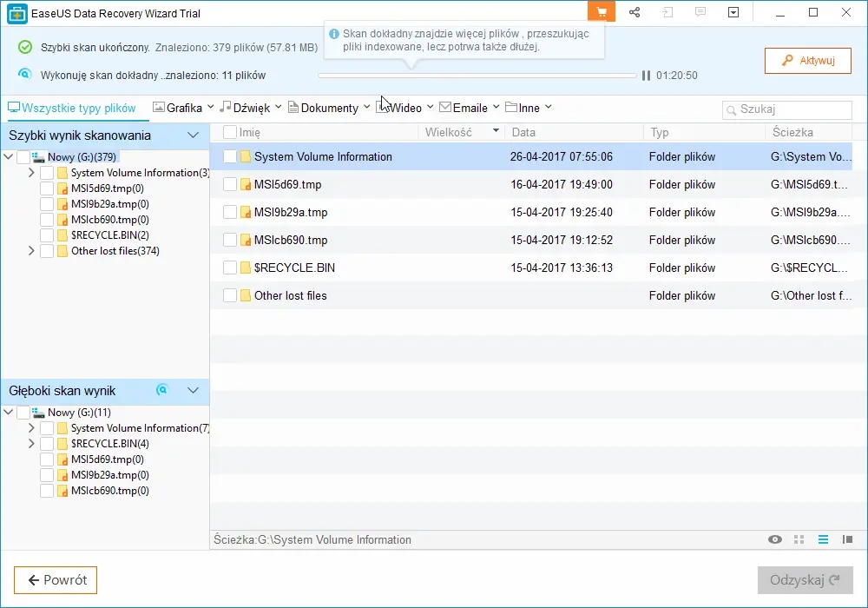
Task: Switch to list view icon
Action: (824, 539)
